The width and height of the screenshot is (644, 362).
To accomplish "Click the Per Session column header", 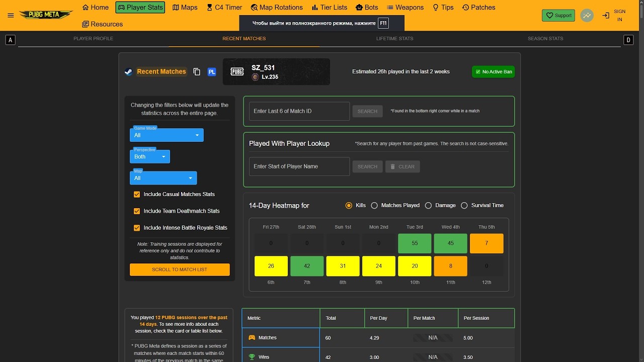I will (486, 318).
